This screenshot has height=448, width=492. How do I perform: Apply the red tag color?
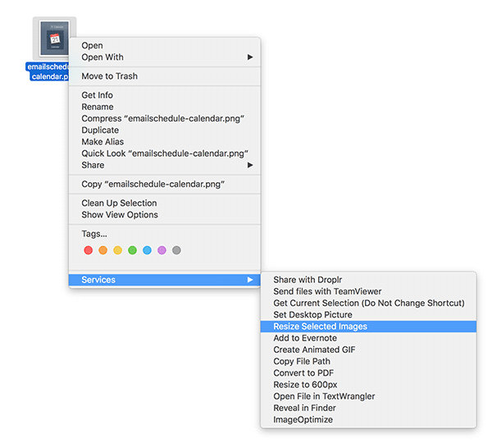(x=89, y=250)
